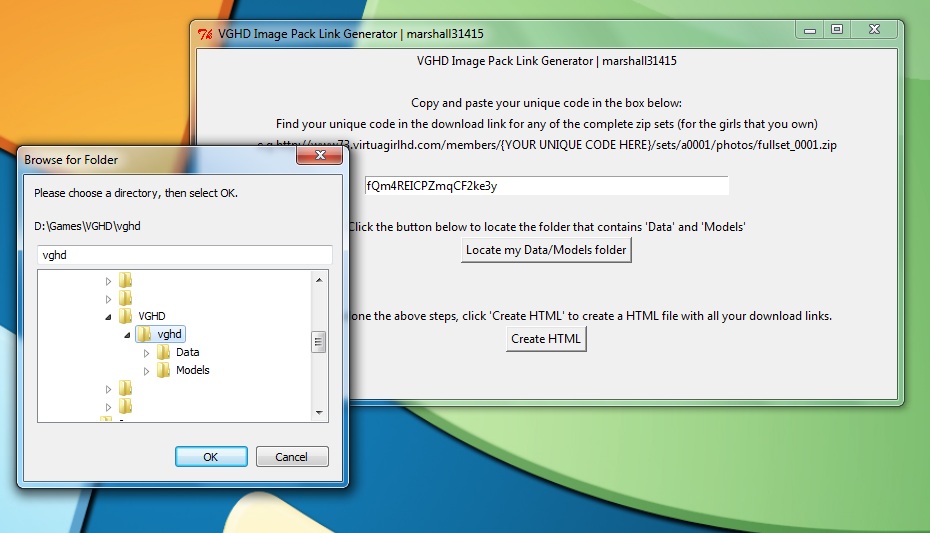Click the folder tree scrollbar down arrow
Viewport: 930px width, 533px height.
pos(319,412)
